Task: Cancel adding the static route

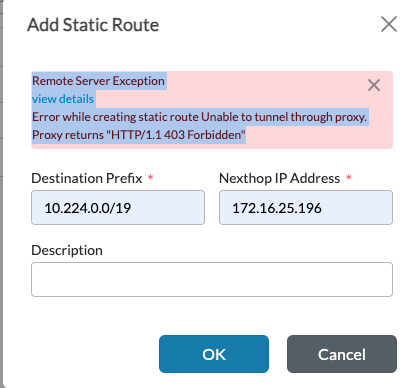Action: [342, 354]
